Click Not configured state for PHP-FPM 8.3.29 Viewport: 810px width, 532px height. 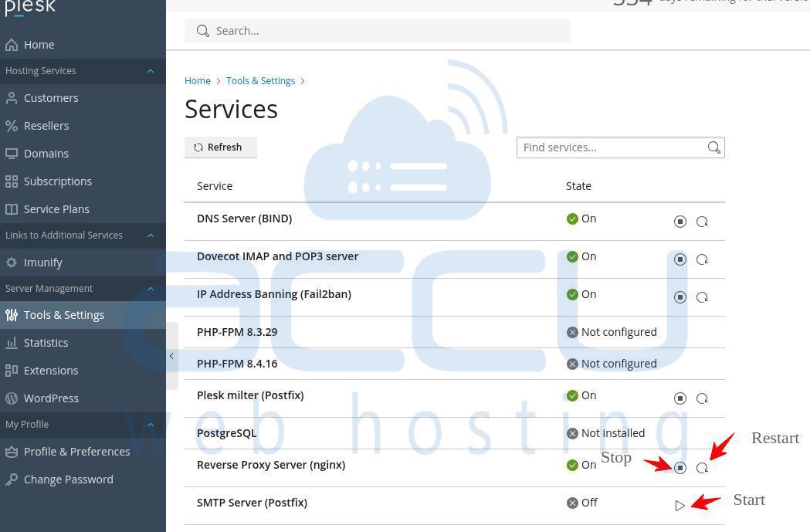(x=612, y=332)
